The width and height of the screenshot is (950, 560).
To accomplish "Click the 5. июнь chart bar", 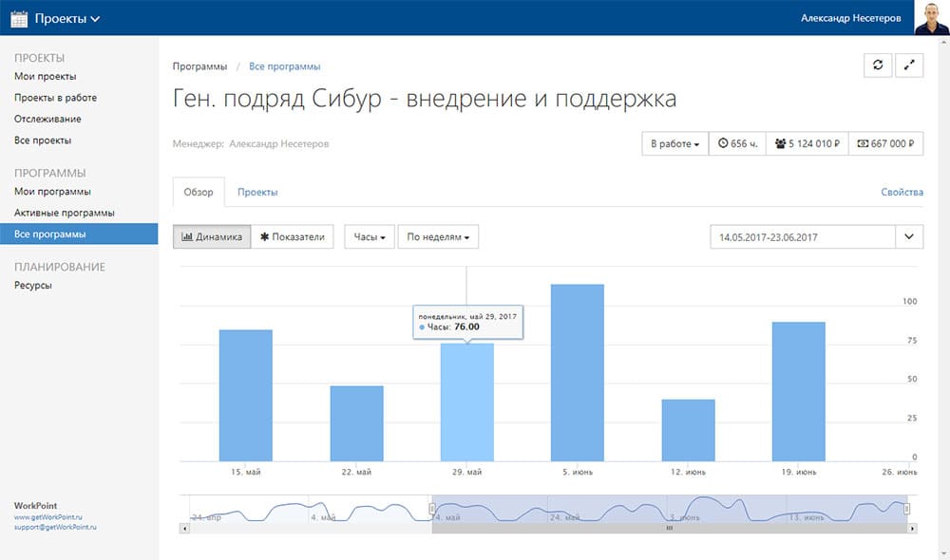I will pyautogui.click(x=578, y=373).
